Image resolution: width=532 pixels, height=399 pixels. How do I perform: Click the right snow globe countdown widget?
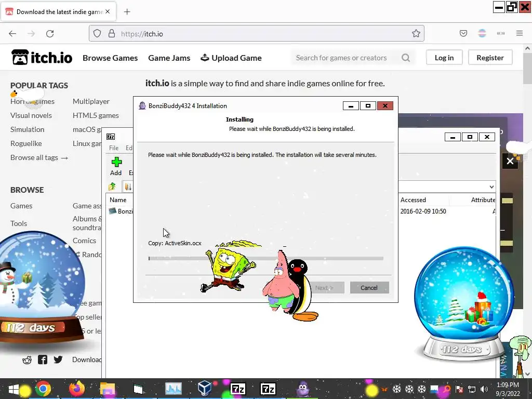[x=463, y=303]
